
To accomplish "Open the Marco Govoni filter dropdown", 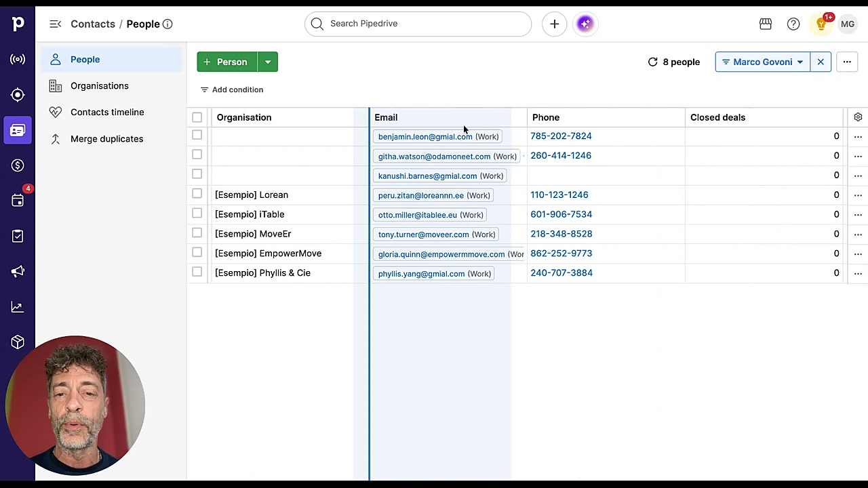I will [x=763, y=62].
